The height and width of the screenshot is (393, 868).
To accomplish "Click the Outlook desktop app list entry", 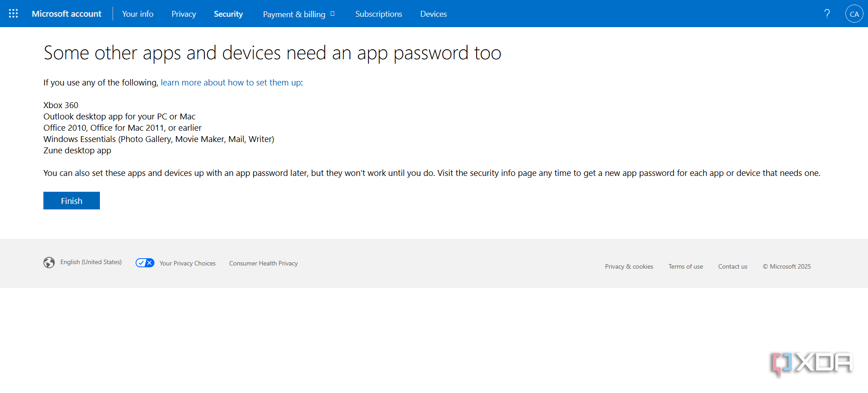I will [119, 116].
